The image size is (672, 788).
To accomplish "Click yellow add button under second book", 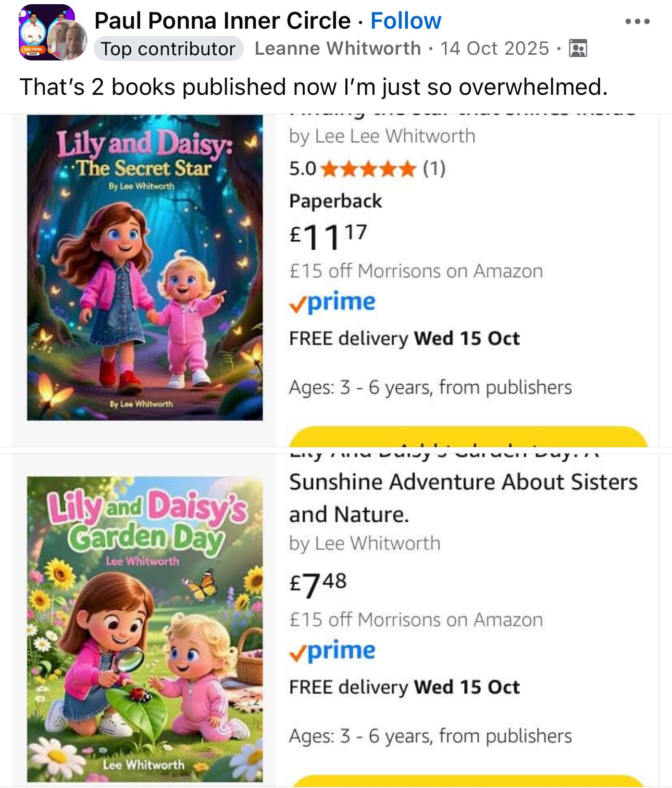I will 468,781.
